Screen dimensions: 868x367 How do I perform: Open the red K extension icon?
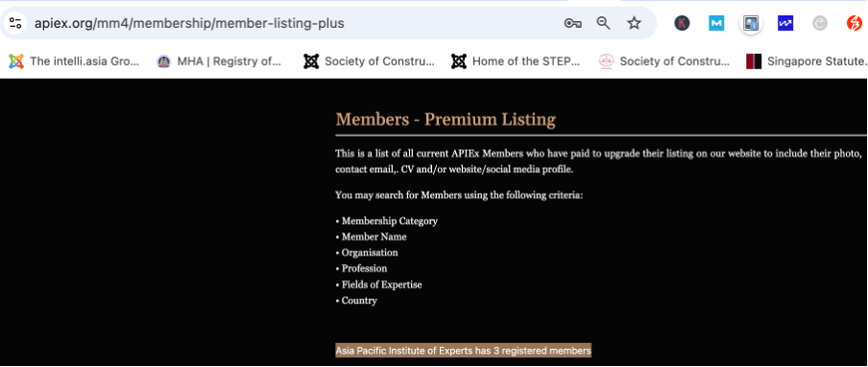tap(682, 23)
